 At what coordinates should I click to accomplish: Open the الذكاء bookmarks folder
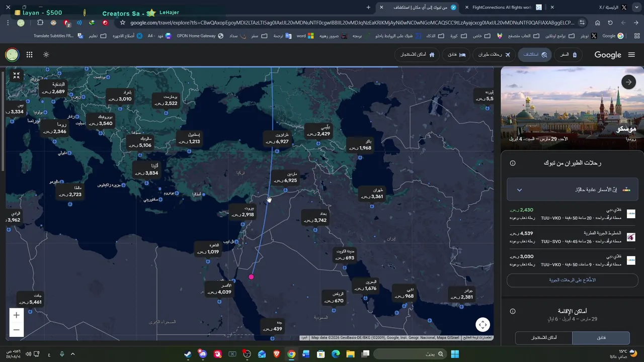(435, 36)
